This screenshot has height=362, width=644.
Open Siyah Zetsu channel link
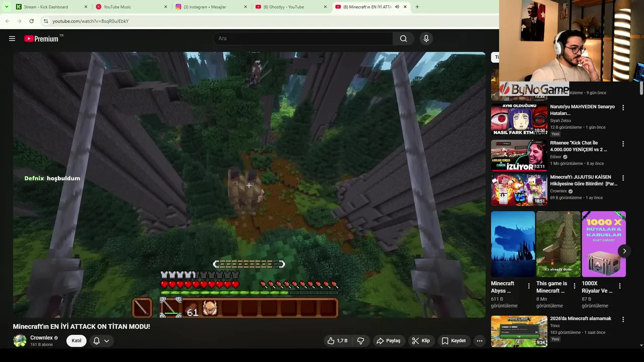[x=560, y=121]
